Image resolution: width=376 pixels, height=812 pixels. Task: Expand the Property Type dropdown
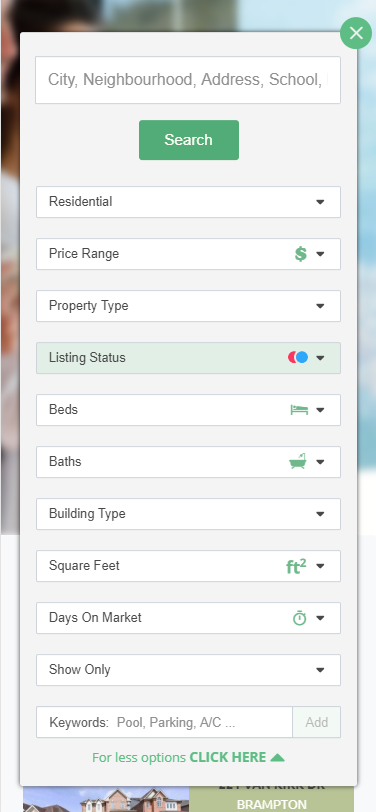point(189,306)
